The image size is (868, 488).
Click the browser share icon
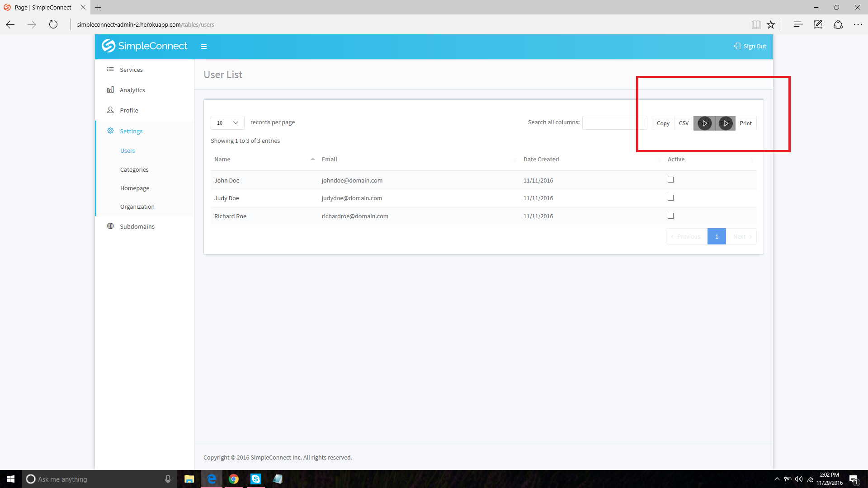point(838,24)
